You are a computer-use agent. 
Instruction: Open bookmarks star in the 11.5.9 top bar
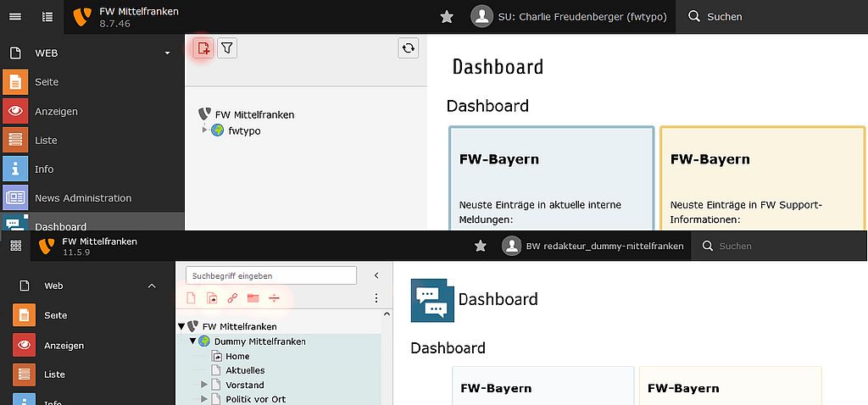point(481,246)
